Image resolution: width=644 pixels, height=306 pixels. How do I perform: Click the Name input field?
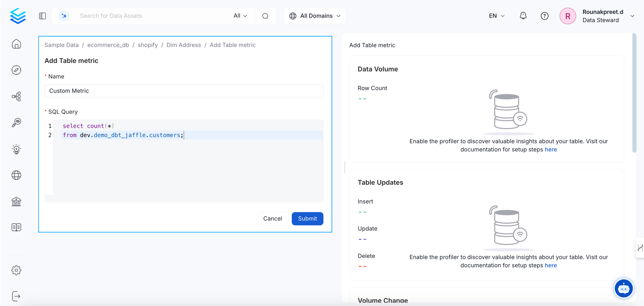pos(184,91)
